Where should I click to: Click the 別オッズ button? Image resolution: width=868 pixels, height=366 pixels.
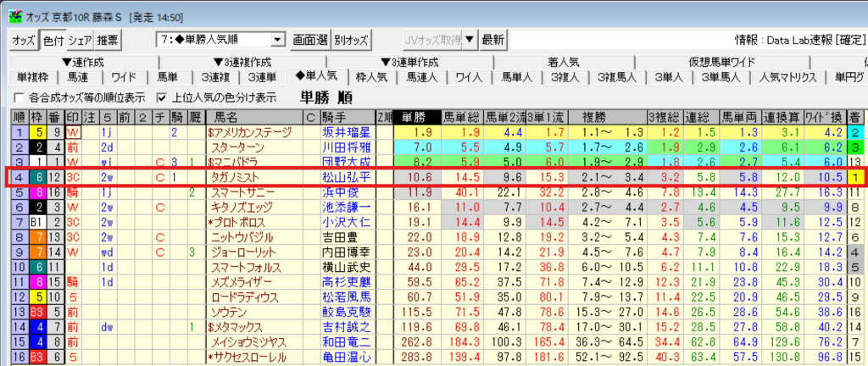click(351, 40)
